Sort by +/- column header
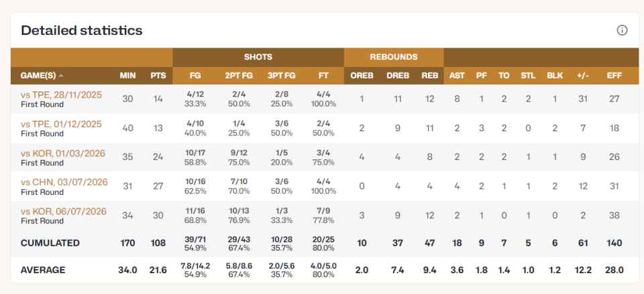The image size is (644, 294). (x=582, y=76)
